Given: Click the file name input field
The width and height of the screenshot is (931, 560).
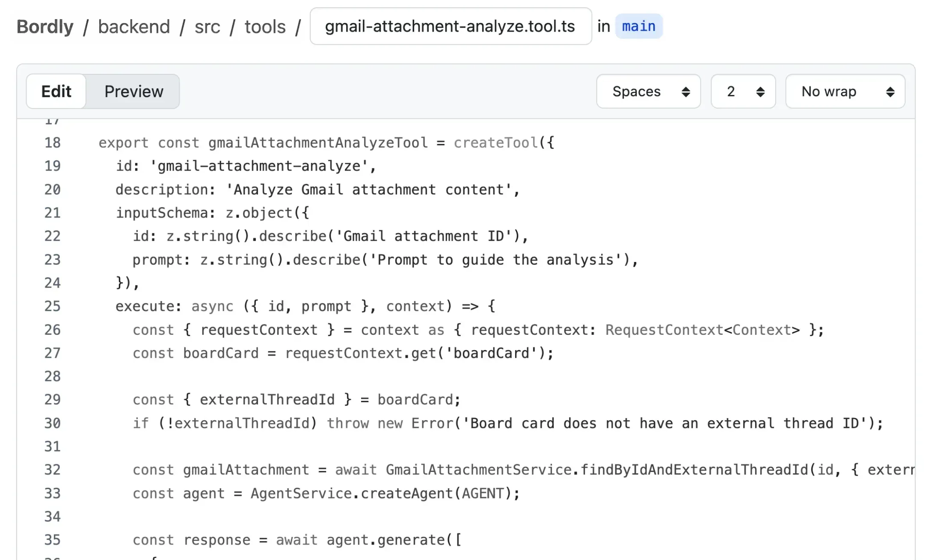Looking at the screenshot, I should (450, 27).
